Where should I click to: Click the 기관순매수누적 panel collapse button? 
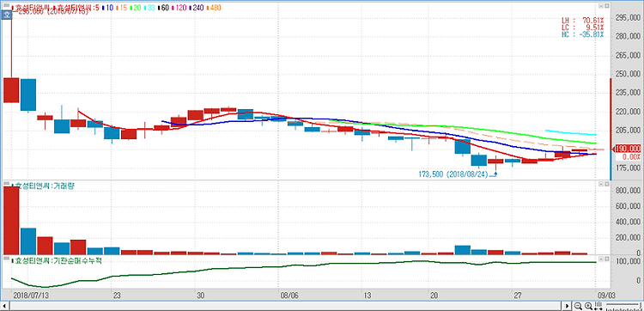pyautogui.click(x=600, y=259)
